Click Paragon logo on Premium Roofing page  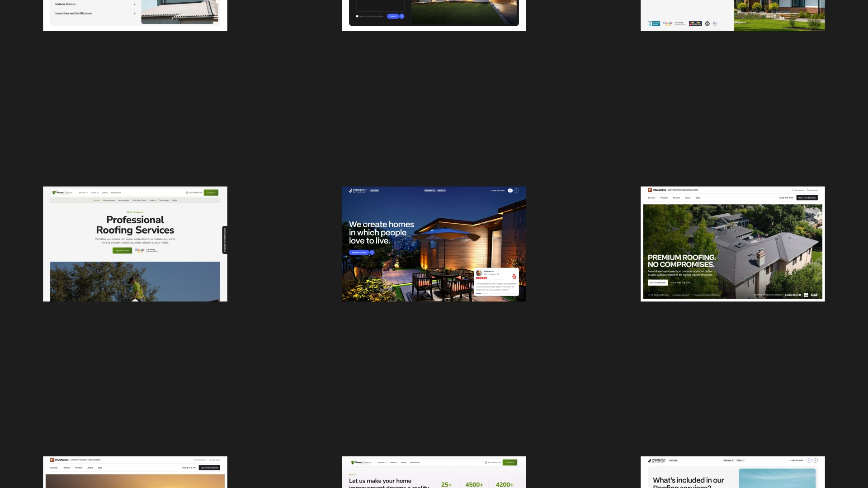coord(657,190)
